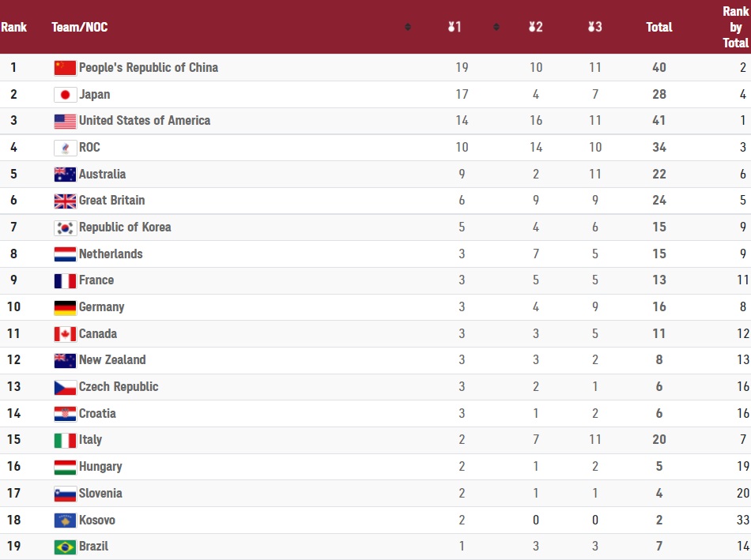The height and width of the screenshot is (560, 751).
Task: Click the sort arrows next to Team/NOC column
Action: tap(408, 27)
